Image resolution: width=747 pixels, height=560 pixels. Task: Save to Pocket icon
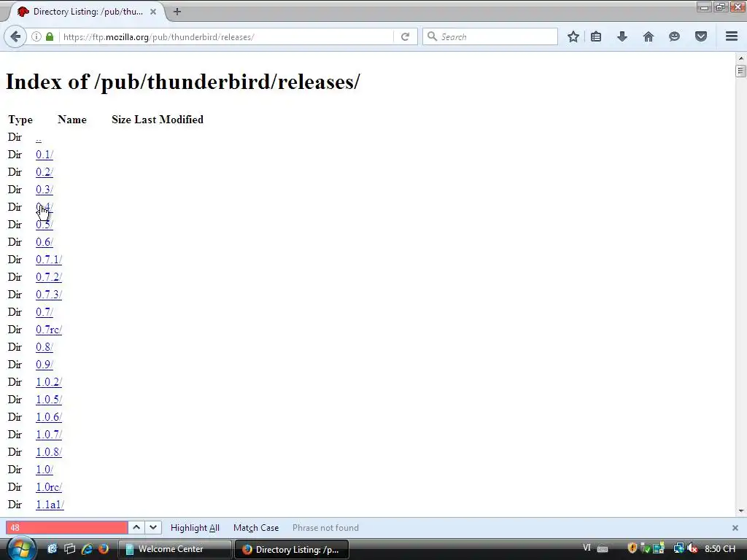(701, 36)
